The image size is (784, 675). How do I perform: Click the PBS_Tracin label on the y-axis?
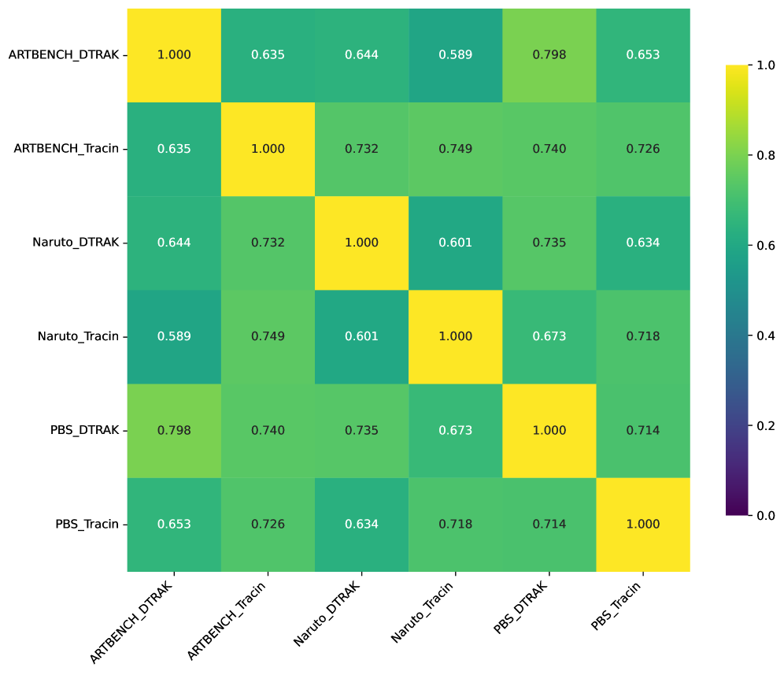[x=86, y=524]
